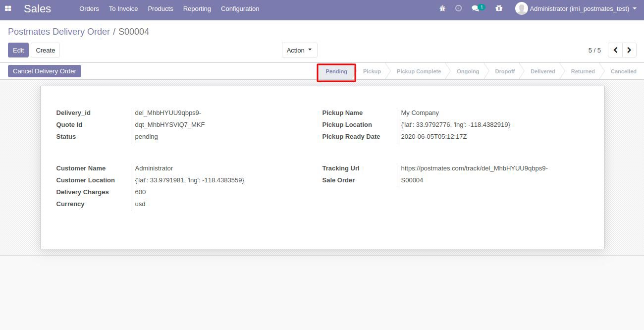
Task: Open the Reporting menu
Action: tap(197, 8)
